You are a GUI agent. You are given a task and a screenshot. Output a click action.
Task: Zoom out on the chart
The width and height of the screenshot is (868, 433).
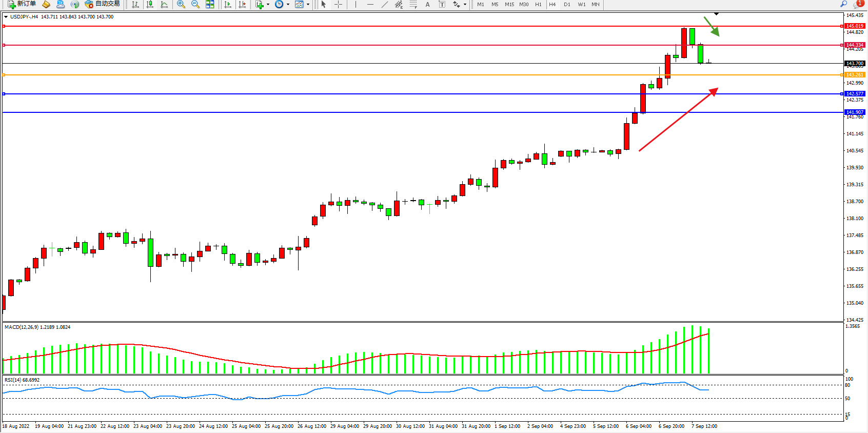click(x=195, y=4)
